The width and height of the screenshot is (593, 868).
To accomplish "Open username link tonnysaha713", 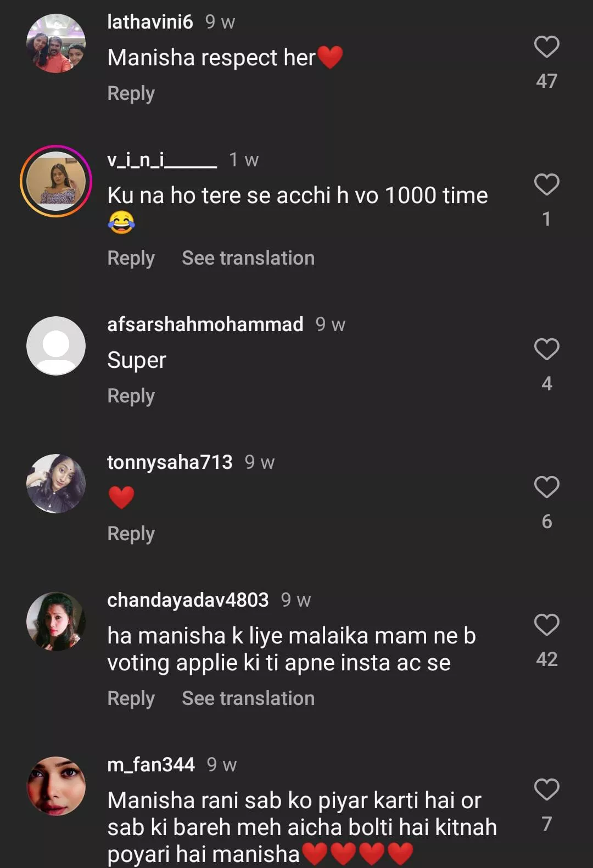I will [170, 462].
